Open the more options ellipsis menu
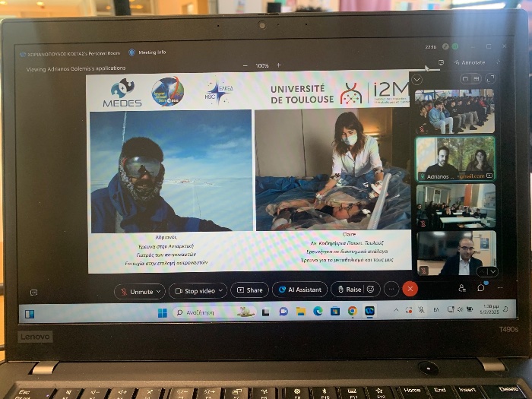Viewport: 532px width, 399px height. coord(391,289)
